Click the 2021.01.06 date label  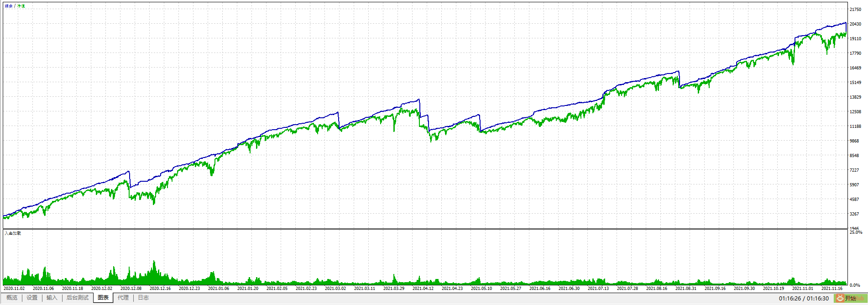pyautogui.click(x=219, y=288)
